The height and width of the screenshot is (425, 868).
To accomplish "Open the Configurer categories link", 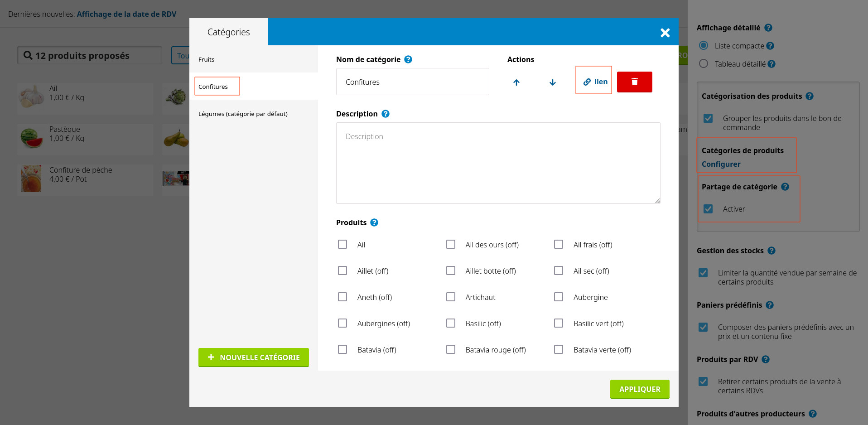I will (x=721, y=164).
